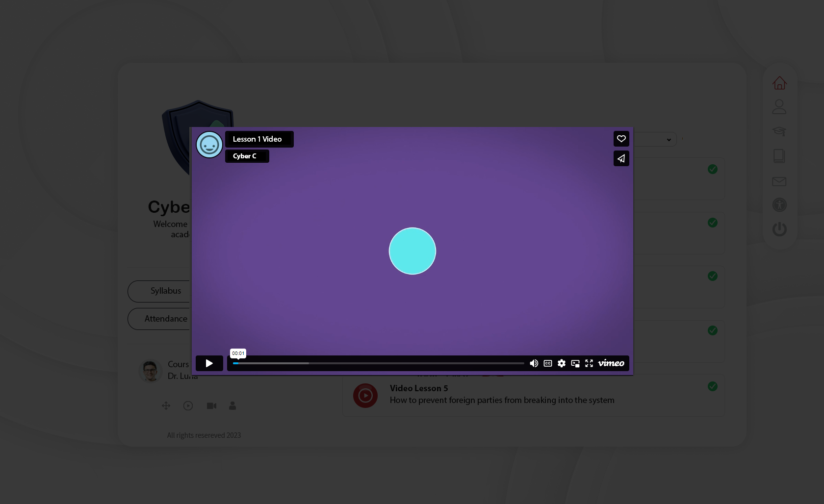Go to Home in sidebar
This screenshot has width=824, height=504.
coord(779,83)
